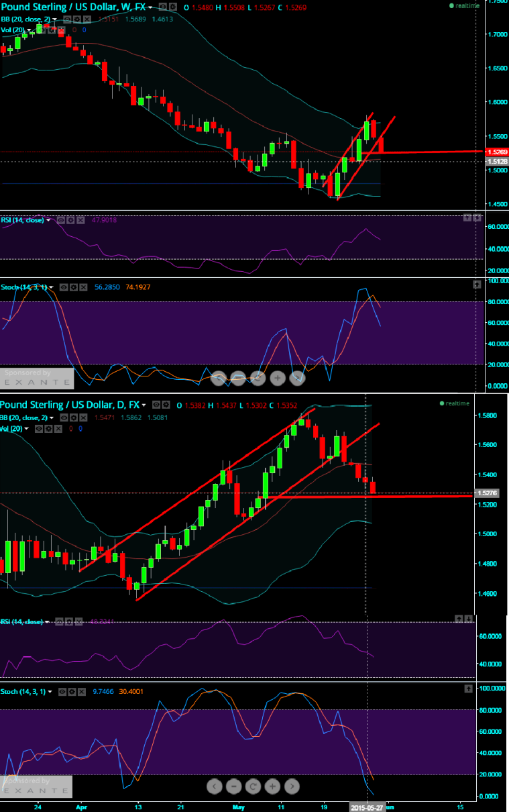Remove daily Stoch indicator with X
Viewport: 509px width, 812px height.
(82, 691)
